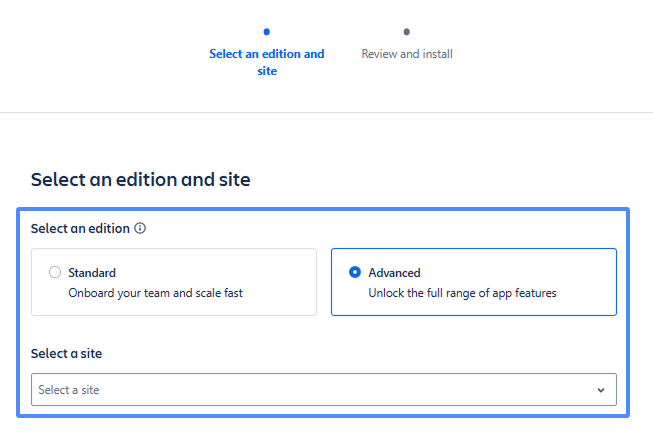The height and width of the screenshot is (433, 653).
Task: Click the 'Select a site' placeholder text
Action: coord(69,390)
